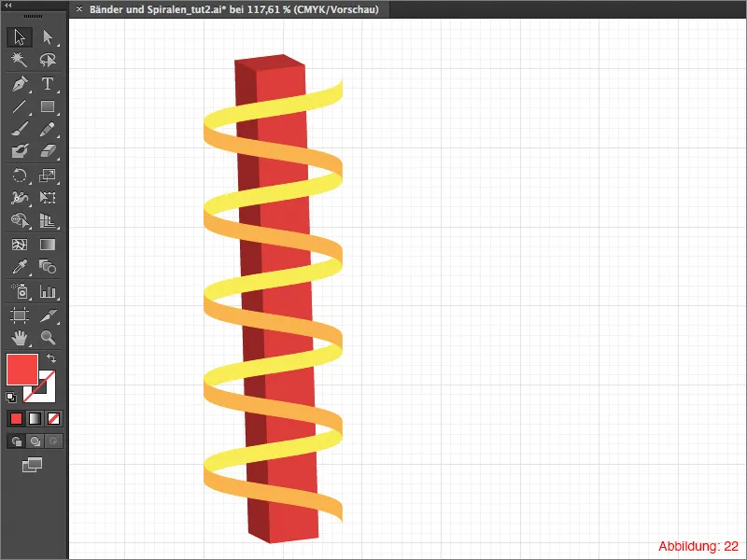Collapse the toolbar with double arrows
The image size is (747, 560).
[x=7, y=7]
